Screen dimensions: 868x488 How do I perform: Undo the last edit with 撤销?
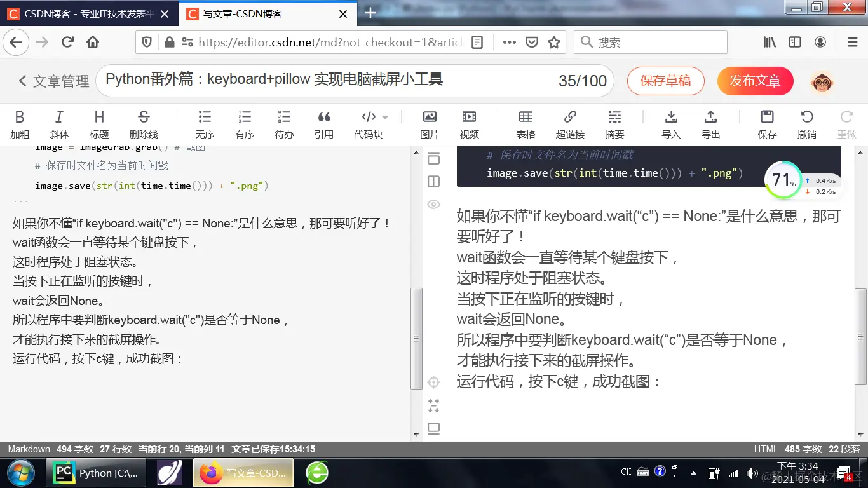(x=807, y=124)
